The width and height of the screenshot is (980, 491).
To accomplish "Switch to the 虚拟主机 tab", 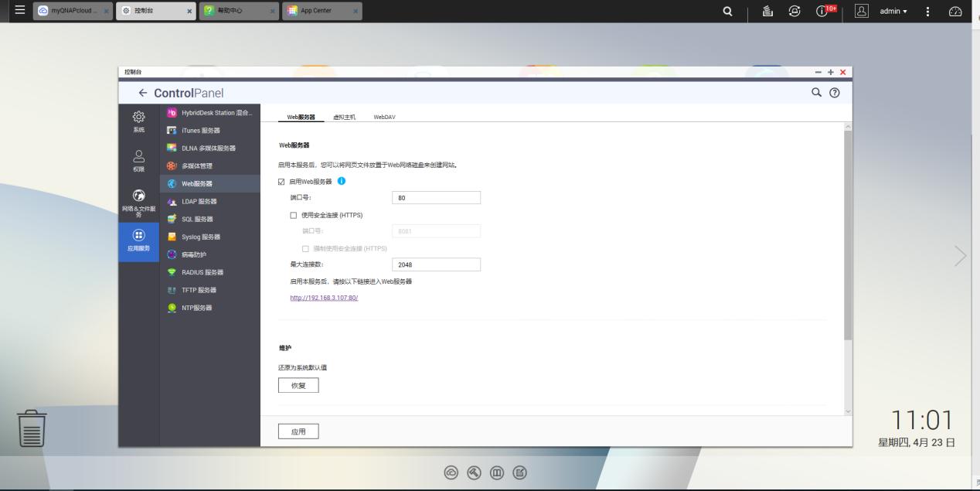I will click(x=344, y=117).
